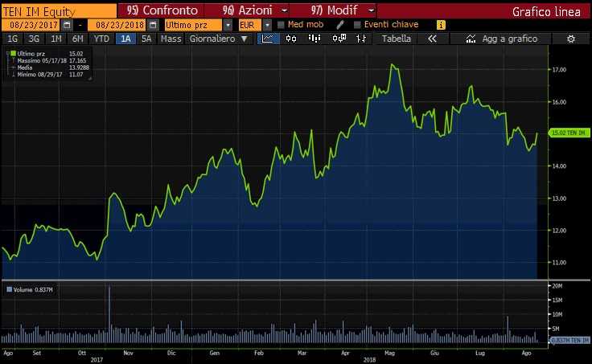The width and height of the screenshot is (592, 364).
Task: Edit the start date 08/23/2017 field
Action: click(31, 25)
